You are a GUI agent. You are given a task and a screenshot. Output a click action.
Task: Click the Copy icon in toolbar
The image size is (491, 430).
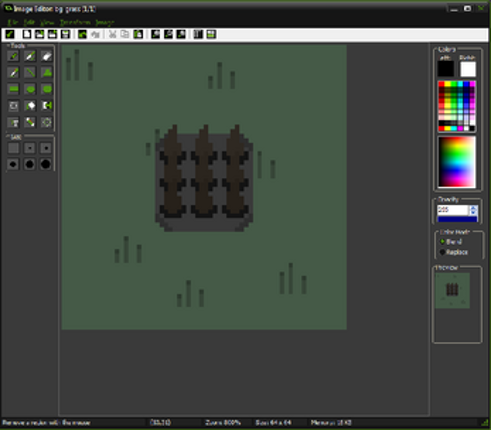(125, 34)
